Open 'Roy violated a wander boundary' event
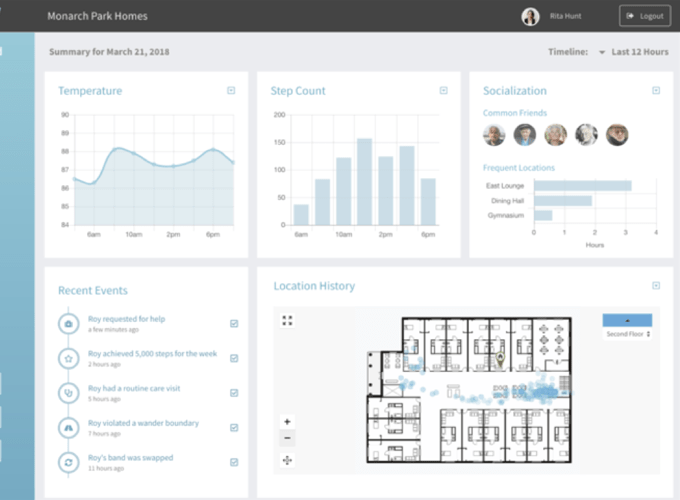 pos(143,423)
